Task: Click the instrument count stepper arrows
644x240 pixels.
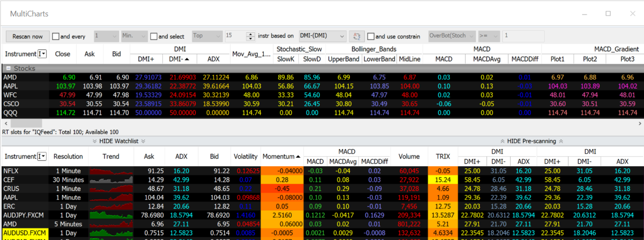Action: [250, 36]
